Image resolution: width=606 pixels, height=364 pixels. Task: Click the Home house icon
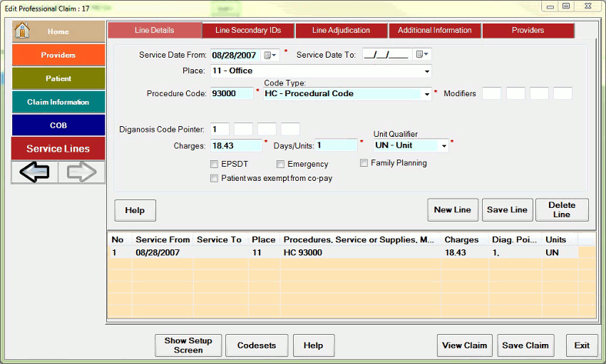(23, 31)
